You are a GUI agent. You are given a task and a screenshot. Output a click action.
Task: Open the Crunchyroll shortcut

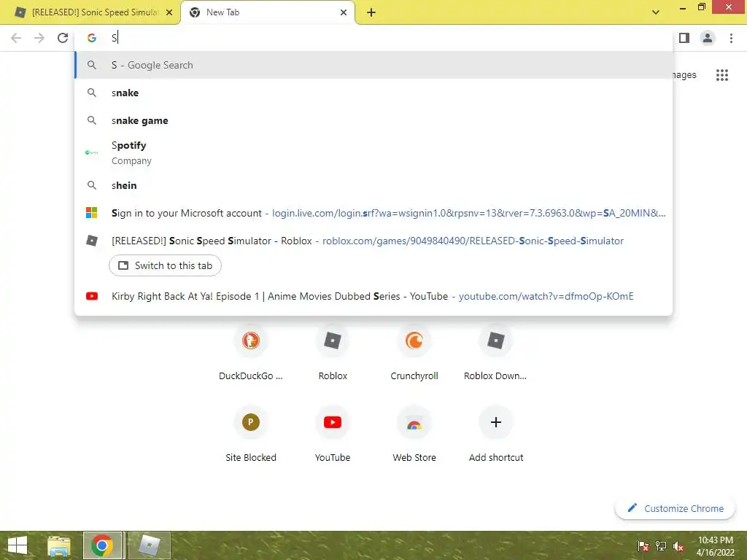coord(414,353)
